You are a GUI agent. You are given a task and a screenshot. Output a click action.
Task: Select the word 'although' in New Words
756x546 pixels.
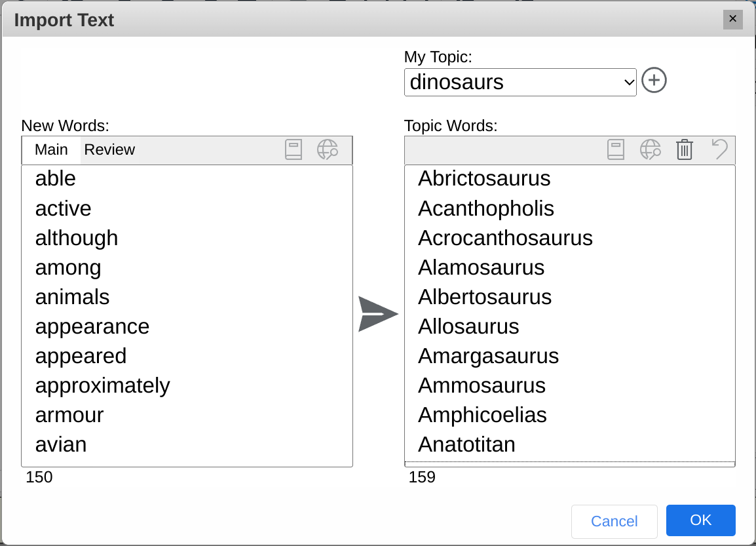pyautogui.click(x=187, y=238)
